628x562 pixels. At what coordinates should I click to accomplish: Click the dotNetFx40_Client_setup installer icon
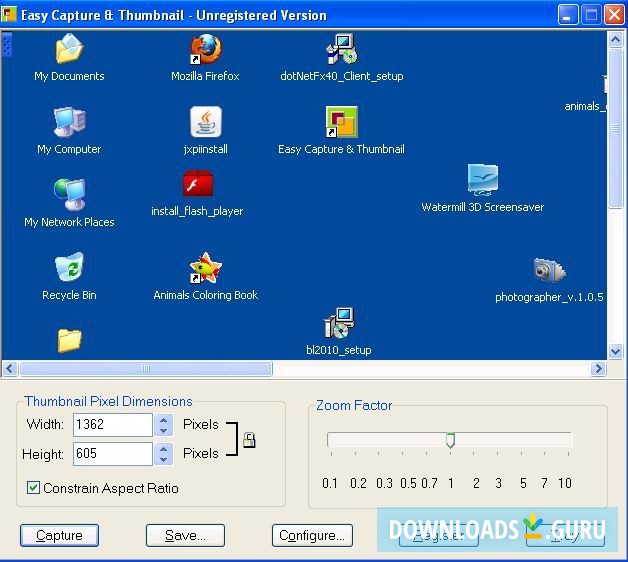pyautogui.click(x=342, y=49)
